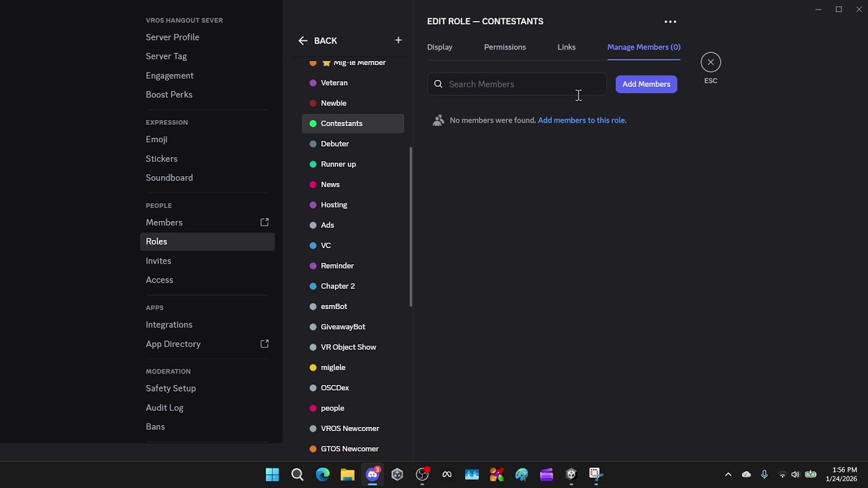This screenshot has height=488, width=868.
Task: Launch Microsoft Edge from taskbar
Action: pyautogui.click(x=323, y=474)
